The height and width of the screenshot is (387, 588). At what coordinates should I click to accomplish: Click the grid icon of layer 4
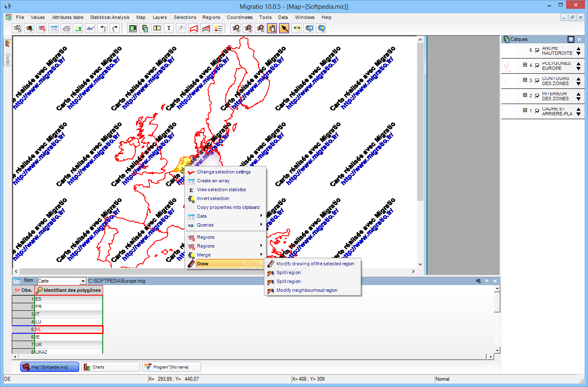(525, 65)
